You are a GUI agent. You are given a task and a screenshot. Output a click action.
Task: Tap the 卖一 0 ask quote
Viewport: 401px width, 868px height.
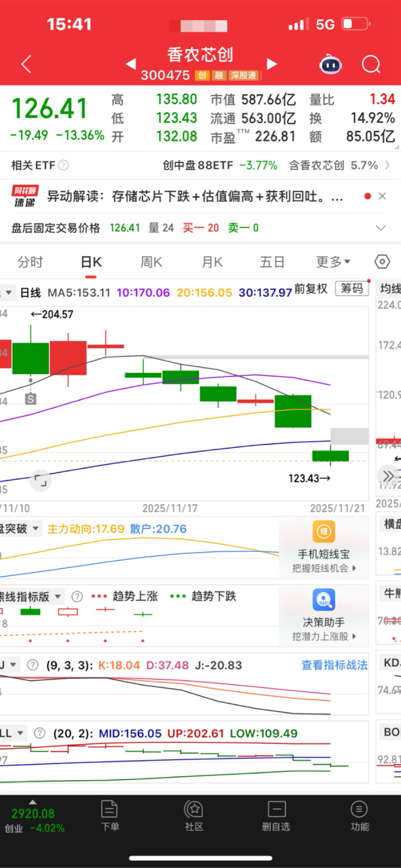[243, 228]
